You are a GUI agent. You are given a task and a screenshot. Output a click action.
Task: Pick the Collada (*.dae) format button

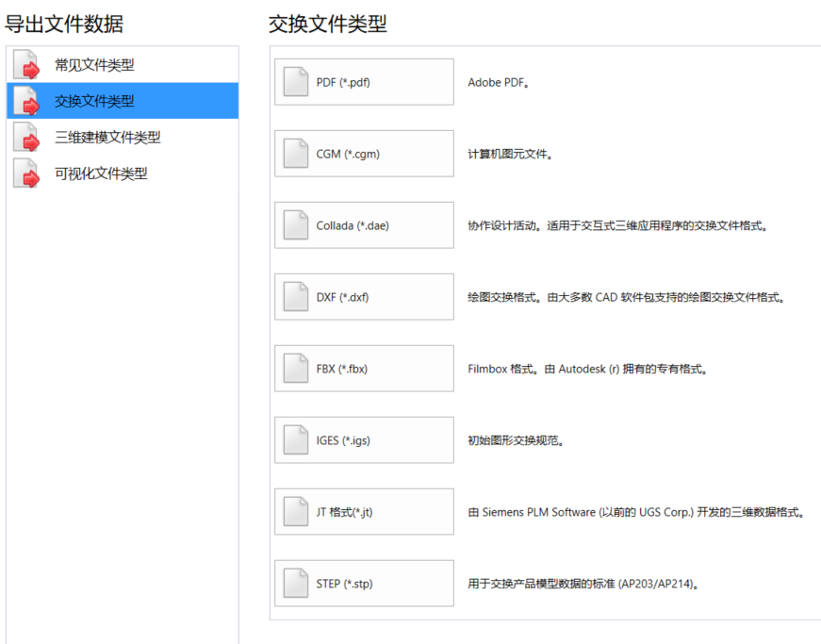tap(364, 225)
